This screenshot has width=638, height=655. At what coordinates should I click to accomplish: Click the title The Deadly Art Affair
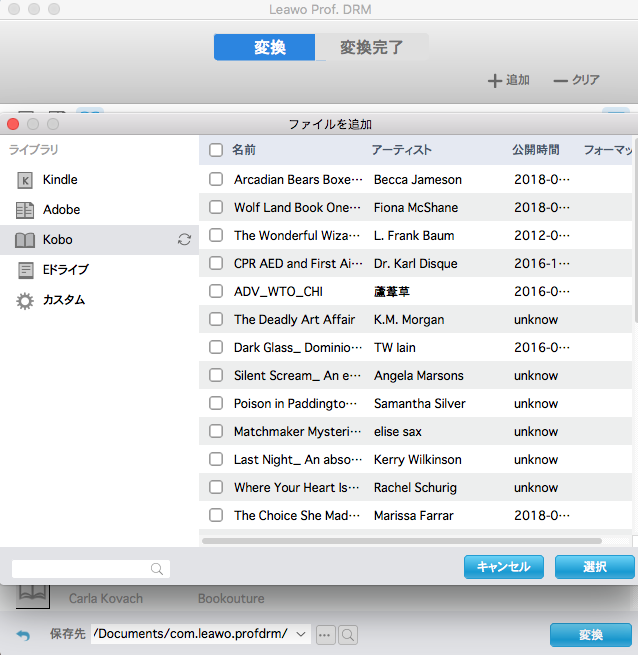(x=295, y=320)
